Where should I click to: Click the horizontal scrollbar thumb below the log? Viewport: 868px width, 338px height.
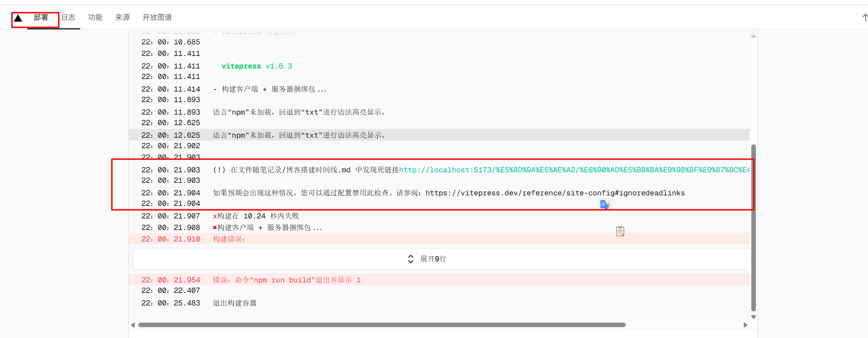(381, 325)
